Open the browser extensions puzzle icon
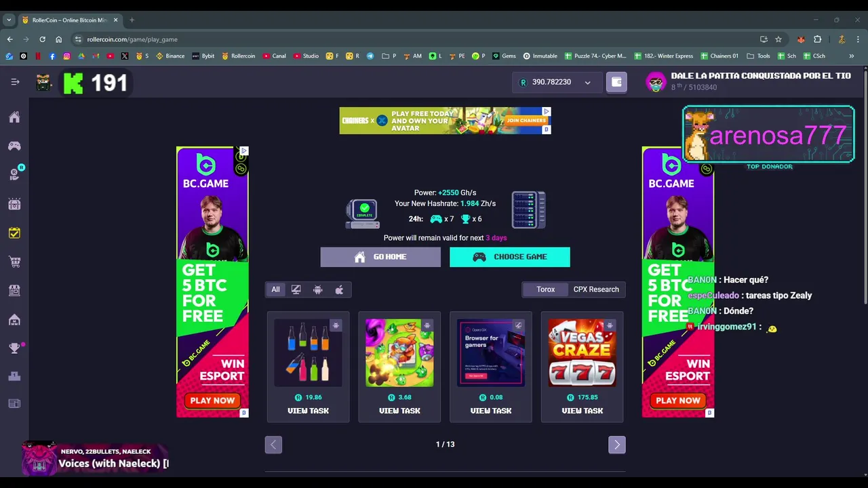The height and width of the screenshot is (488, 868). (817, 39)
